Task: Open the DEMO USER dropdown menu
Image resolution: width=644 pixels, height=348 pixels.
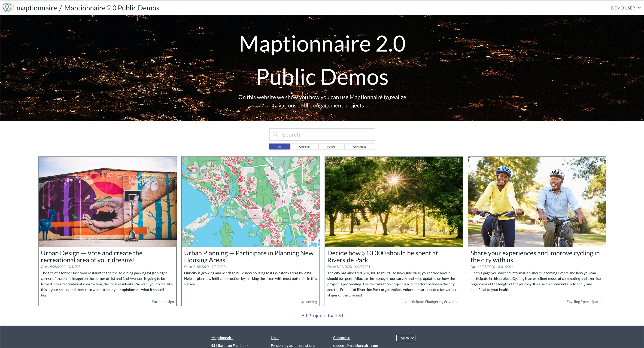Action: 626,8
